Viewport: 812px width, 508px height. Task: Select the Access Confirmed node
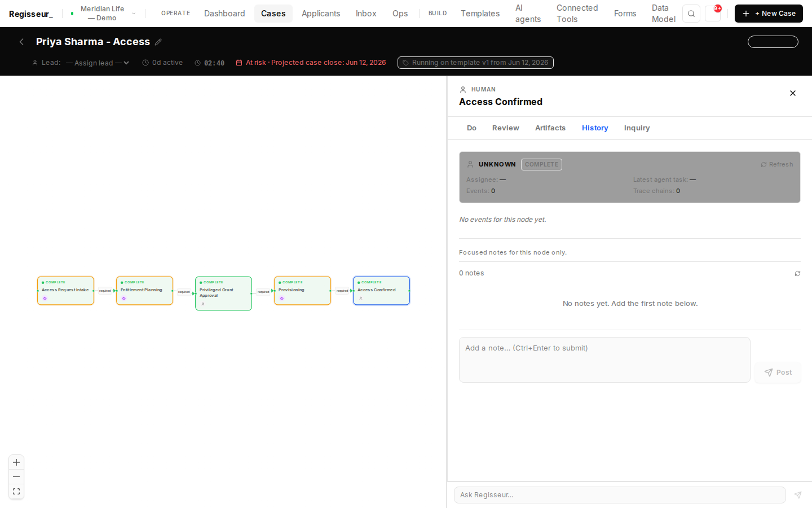pos(381,291)
